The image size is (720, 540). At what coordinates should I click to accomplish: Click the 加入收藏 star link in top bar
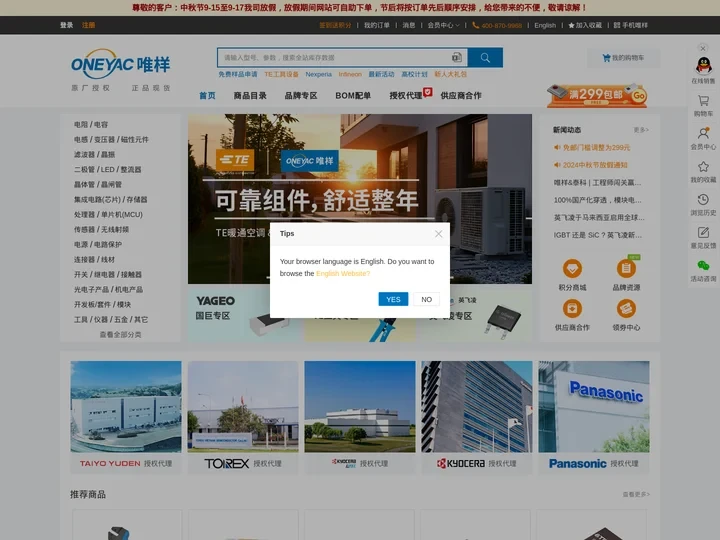(x=585, y=25)
